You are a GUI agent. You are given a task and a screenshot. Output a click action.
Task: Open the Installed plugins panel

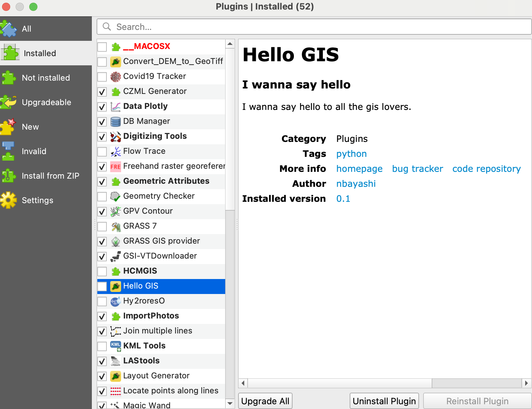tap(40, 53)
